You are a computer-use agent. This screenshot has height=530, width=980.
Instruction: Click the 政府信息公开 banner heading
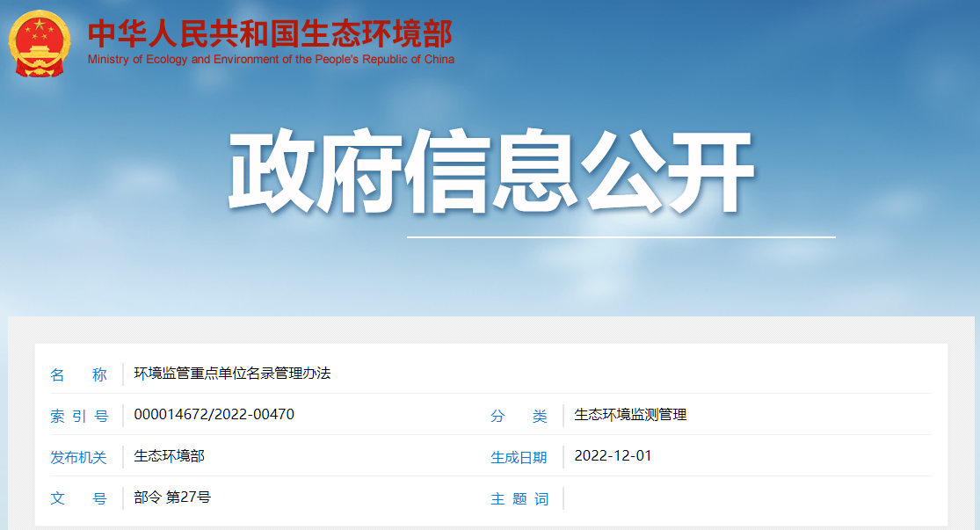point(490,167)
